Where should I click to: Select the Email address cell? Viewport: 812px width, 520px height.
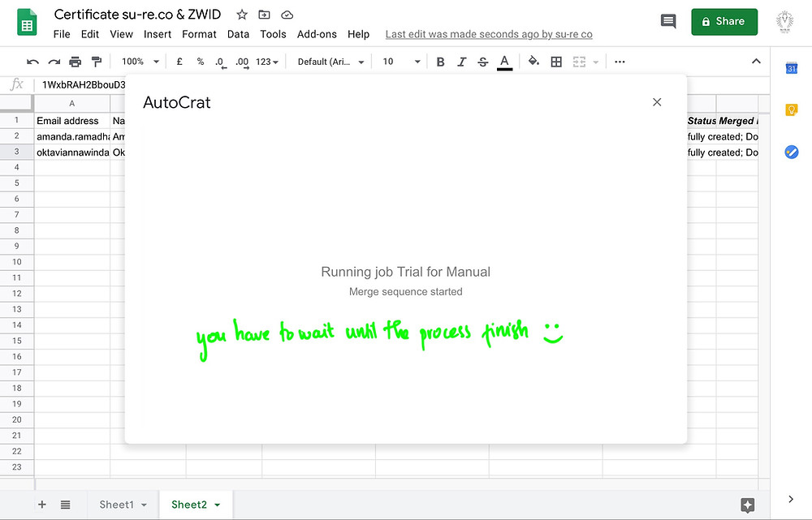coord(72,121)
